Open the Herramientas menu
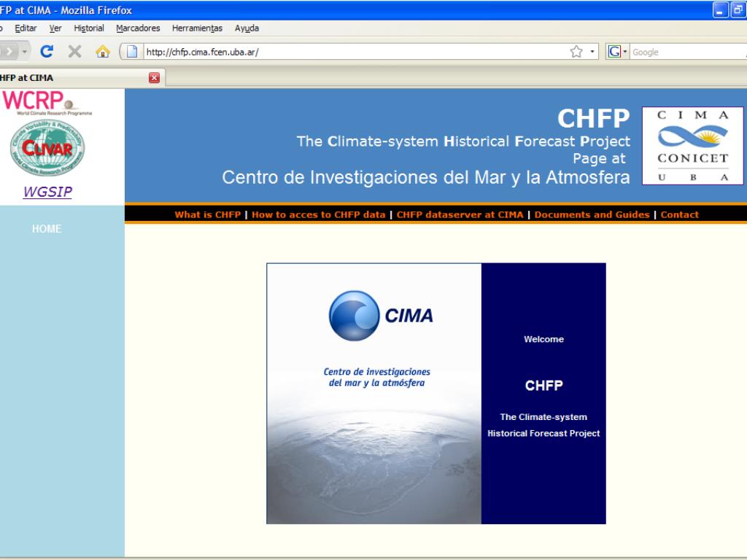 [197, 28]
